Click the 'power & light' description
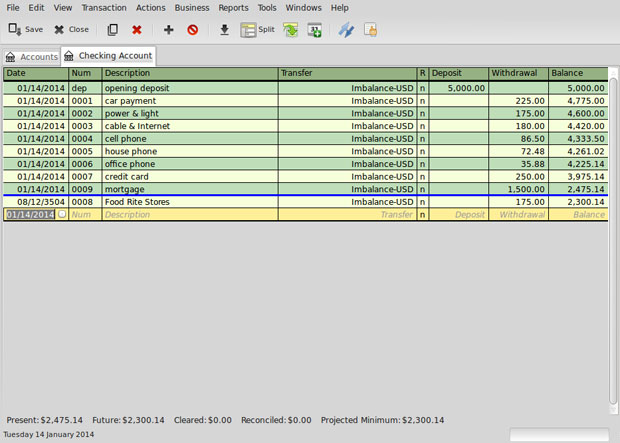This screenshot has height=443, width=620. pyautogui.click(x=131, y=114)
